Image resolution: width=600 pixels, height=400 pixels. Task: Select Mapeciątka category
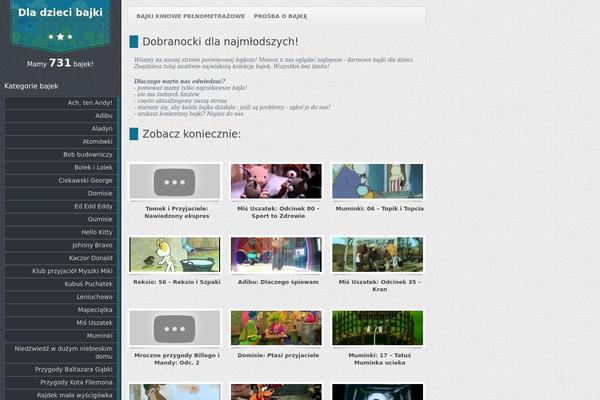61,310
